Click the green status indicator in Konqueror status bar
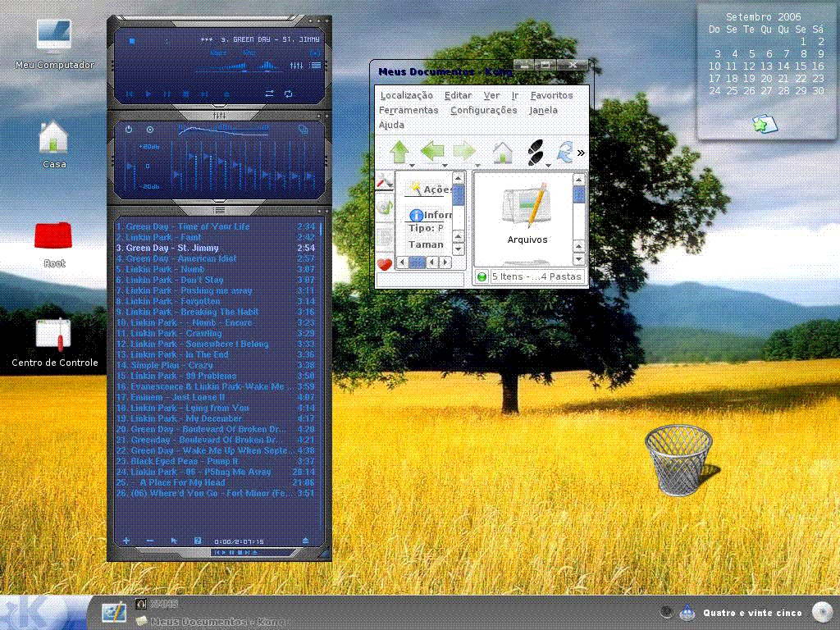Screen dimensions: 840x630 pyautogui.click(x=482, y=277)
